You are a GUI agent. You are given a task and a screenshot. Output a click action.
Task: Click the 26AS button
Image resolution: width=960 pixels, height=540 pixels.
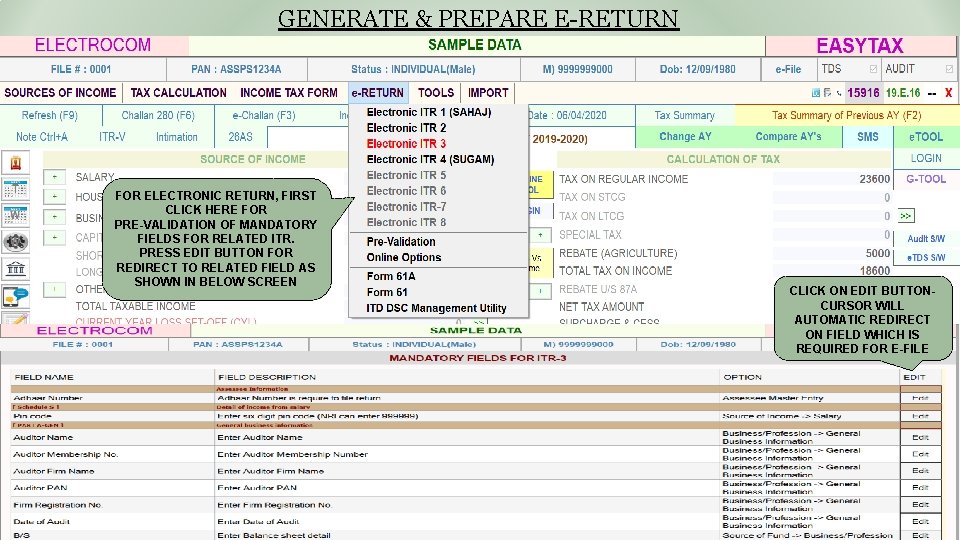click(x=240, y=137)
